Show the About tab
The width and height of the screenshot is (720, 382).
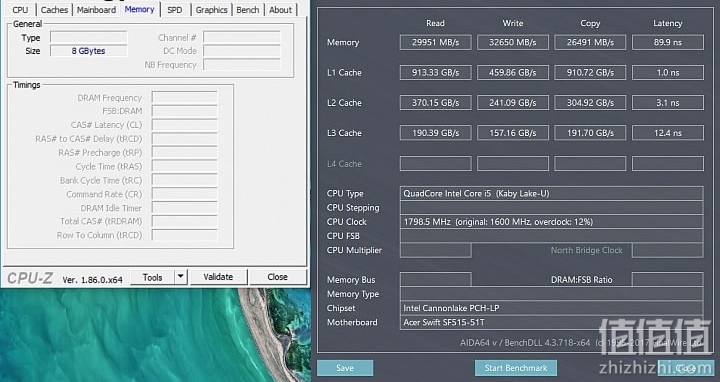[x=280, y=10]
